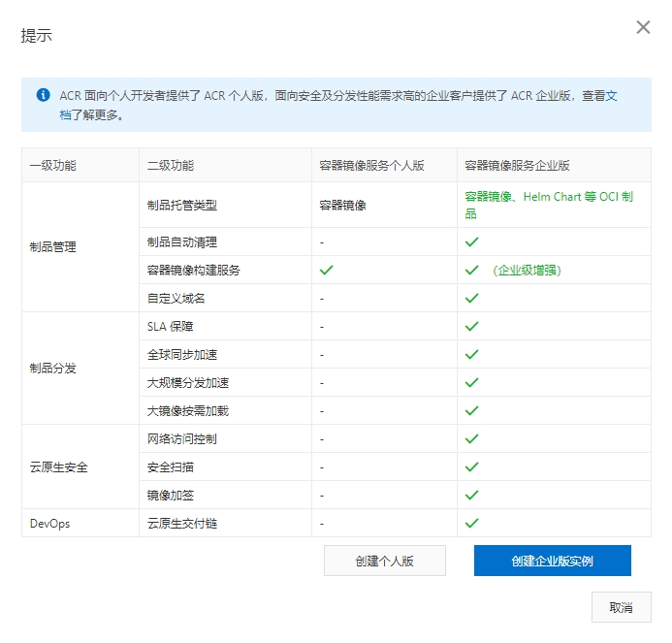Click the enterprise checkmark for 制品自动清理
The image size is (672, 643).
tap(472, 241)
